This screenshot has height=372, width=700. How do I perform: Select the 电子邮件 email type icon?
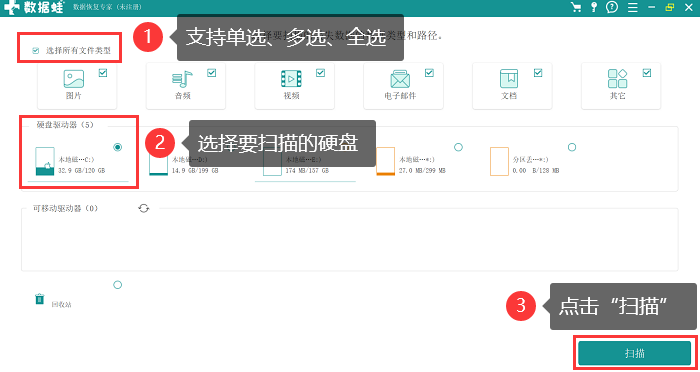[400, 79]
